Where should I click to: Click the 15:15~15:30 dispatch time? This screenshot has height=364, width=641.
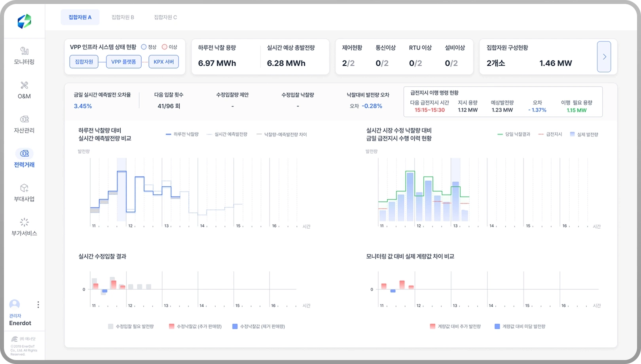pos(430,110)
